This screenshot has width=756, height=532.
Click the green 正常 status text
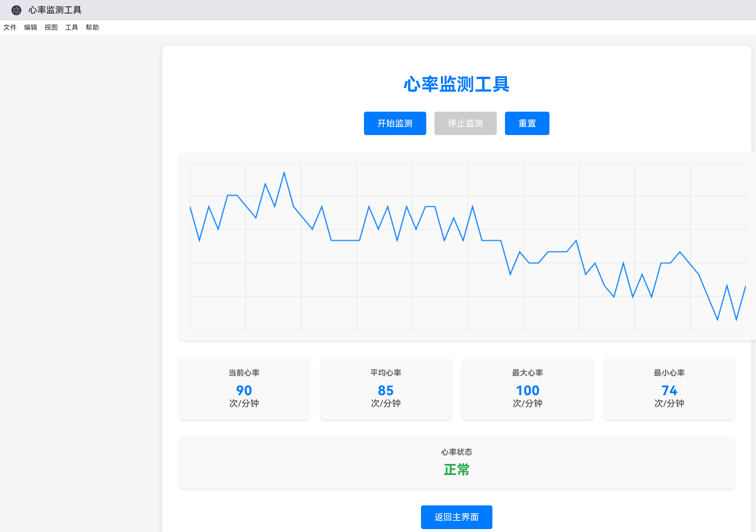[456, 469]
